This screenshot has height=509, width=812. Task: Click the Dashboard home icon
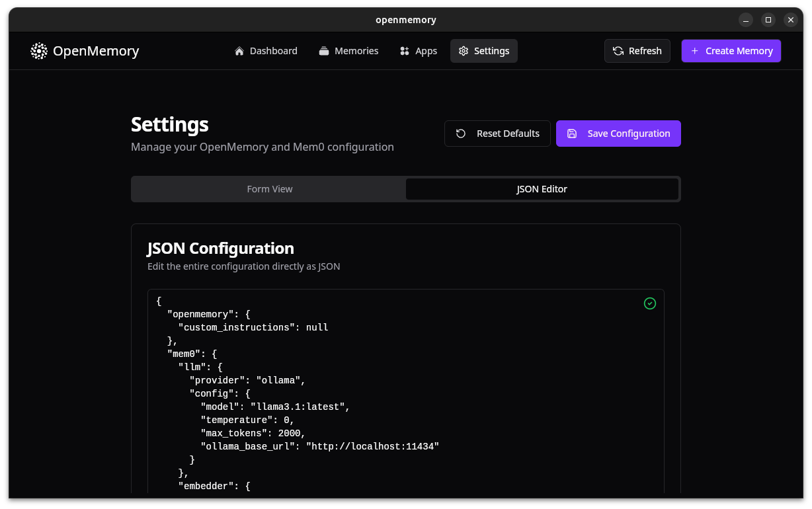(239, 51)
